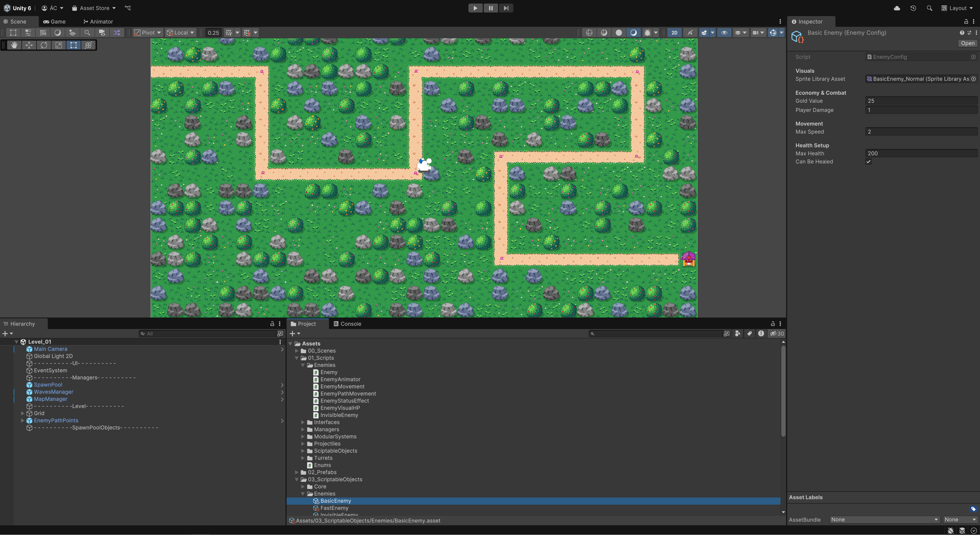The image size is (980, 535).
Task: Toggle 2D mode in the Scene view
Action: point(674,33)
